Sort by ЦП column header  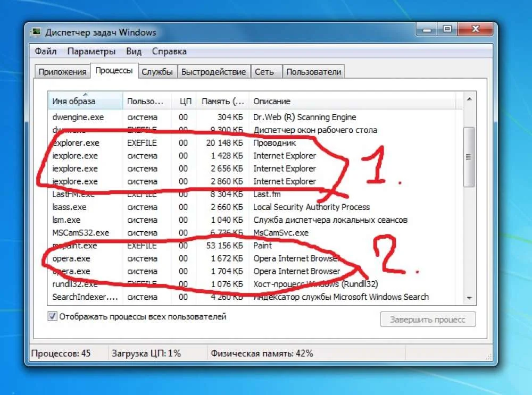click(x=184, y=101)
